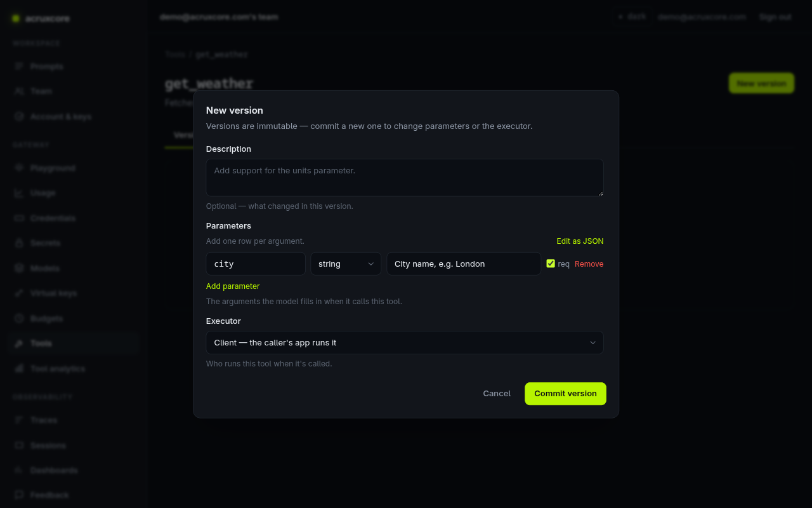The height and width of the screenshot is (508, 812).
Task: Click the Add parameter link
Action: point(233,286)
